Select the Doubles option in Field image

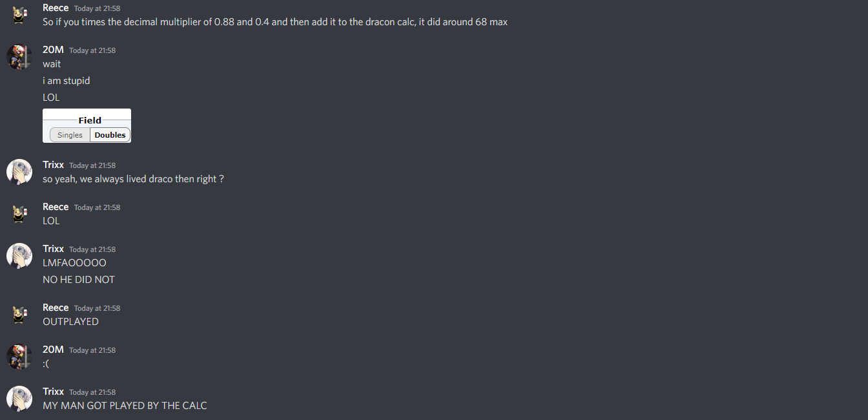click(110, 135)
